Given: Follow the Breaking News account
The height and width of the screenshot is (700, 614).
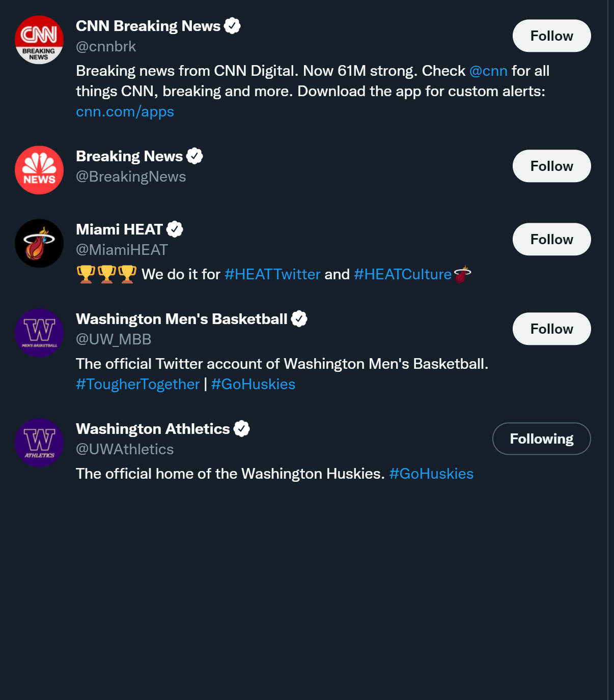Looking at the screenshot, I should click(x=551, y=166).
